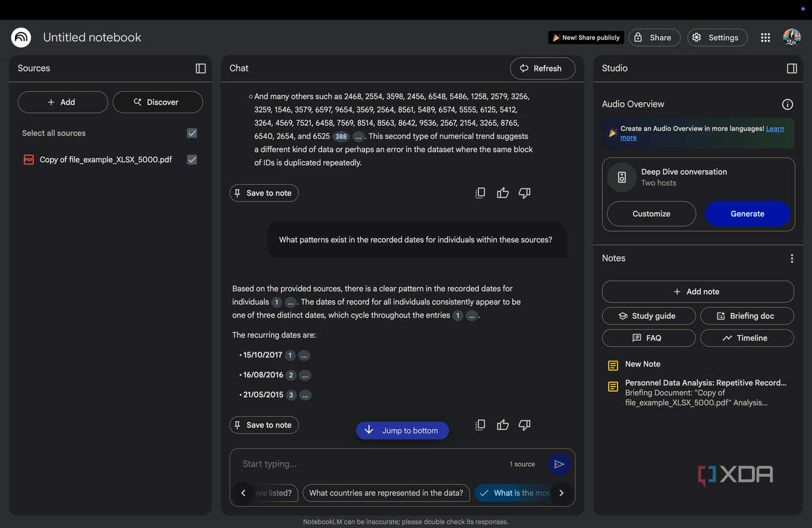Open Google apps grid
The image size is (812, 528).
tap(765, 38)
